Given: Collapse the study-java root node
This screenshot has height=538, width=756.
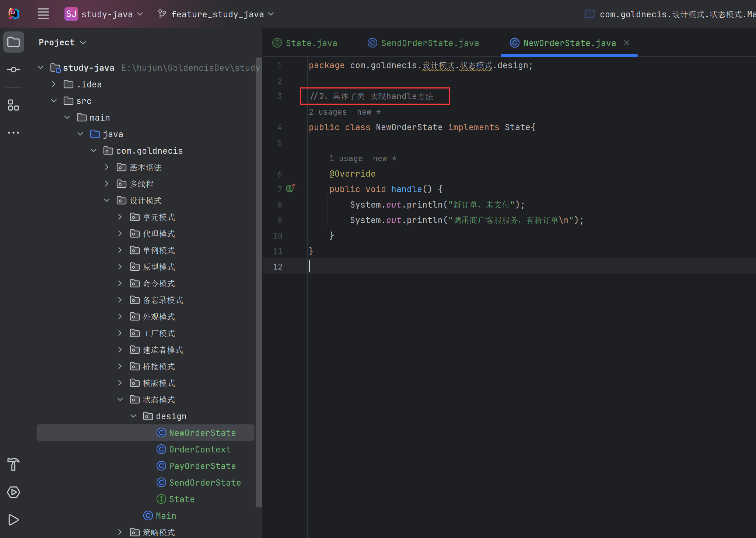Looking at the screenshot, I should [x=41, y=68].
